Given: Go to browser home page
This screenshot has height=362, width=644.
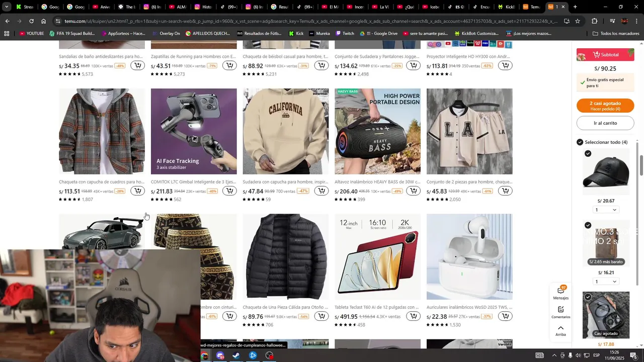Looking at the screenshot, I should [44, 21].
